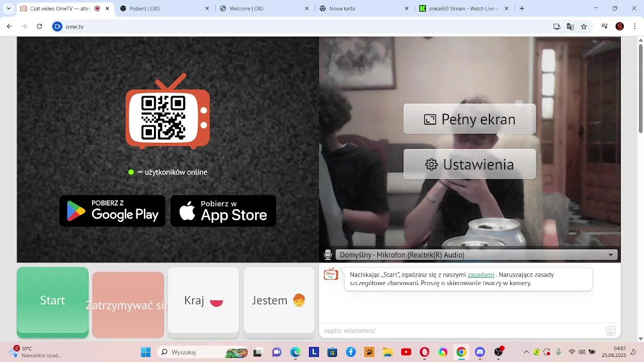
Task: Close the Nowa karta tab
Action: click(407, 9)
